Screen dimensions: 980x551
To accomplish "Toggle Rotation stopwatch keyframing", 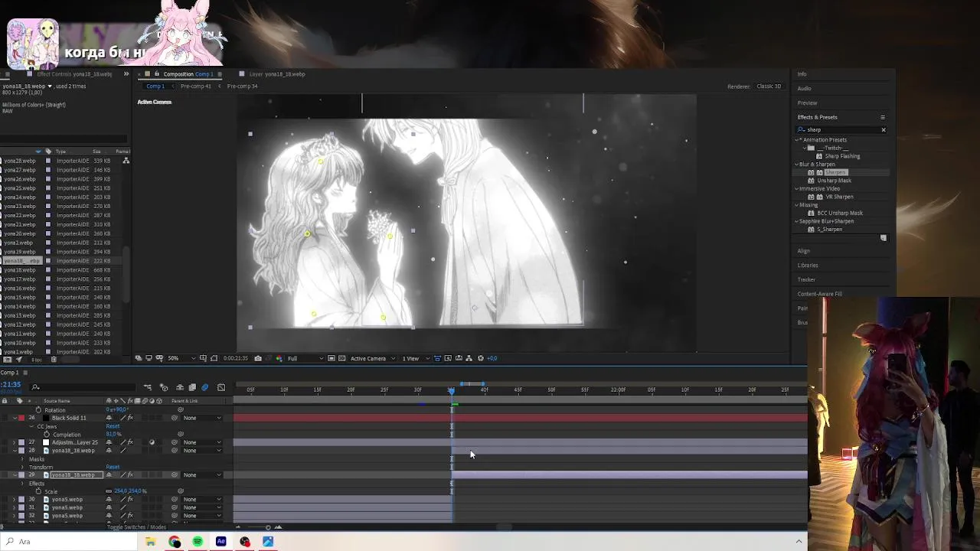I will point(38,410).
